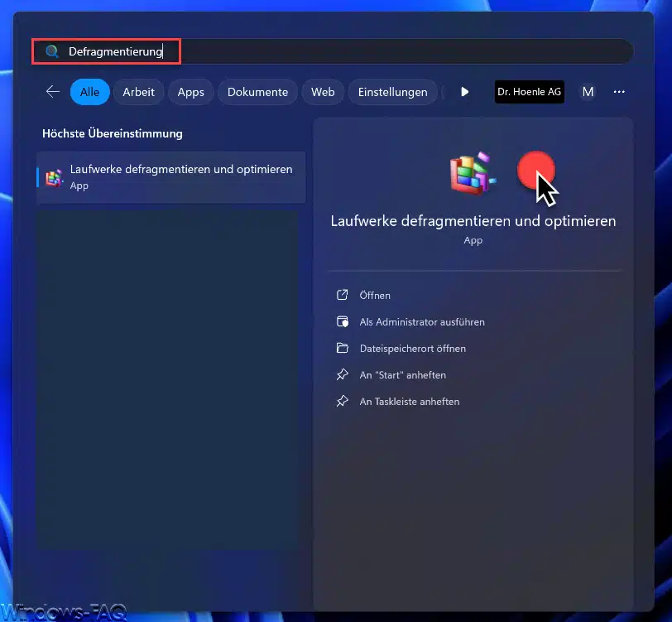Click the search field containing Defragmentierung
This screenshot has width=672, height=622.
coord(333,51)
